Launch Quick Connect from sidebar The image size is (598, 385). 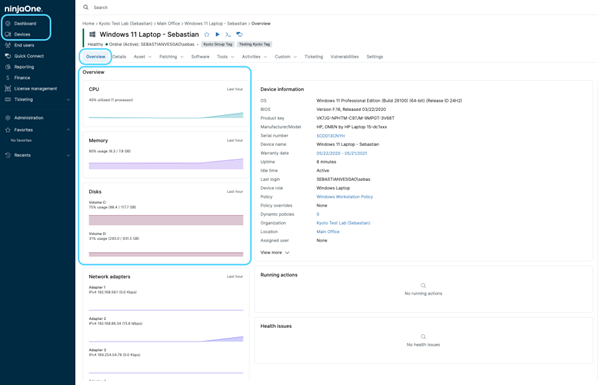29,56
